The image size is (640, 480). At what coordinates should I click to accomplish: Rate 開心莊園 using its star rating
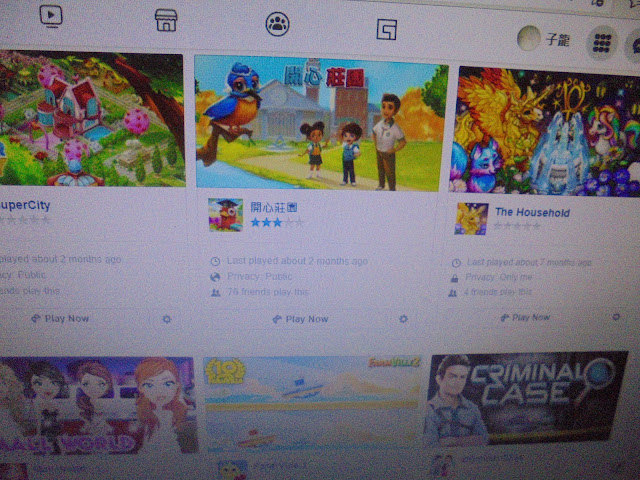click(277, 223)
